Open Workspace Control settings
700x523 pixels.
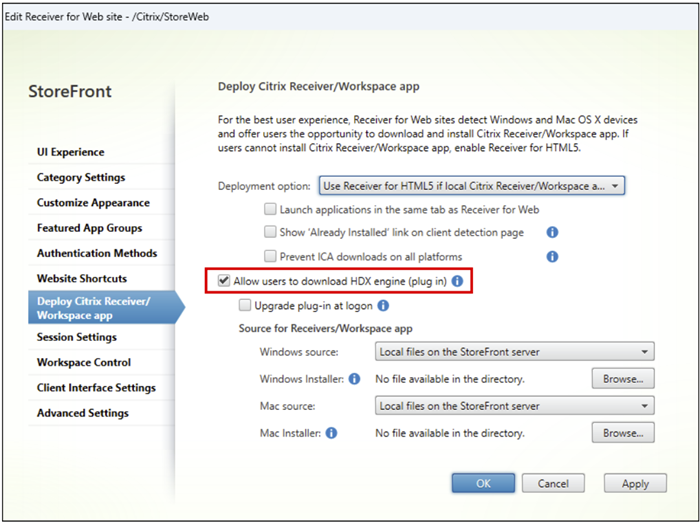[84, 362]
